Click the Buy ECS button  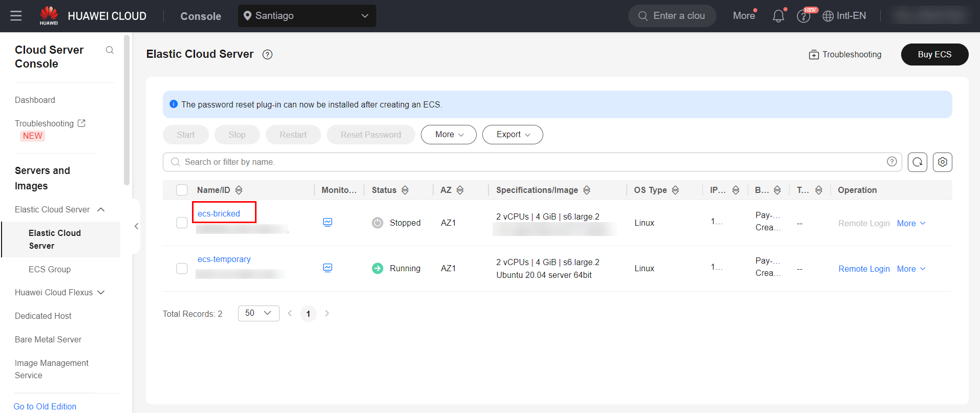[934, 54]
